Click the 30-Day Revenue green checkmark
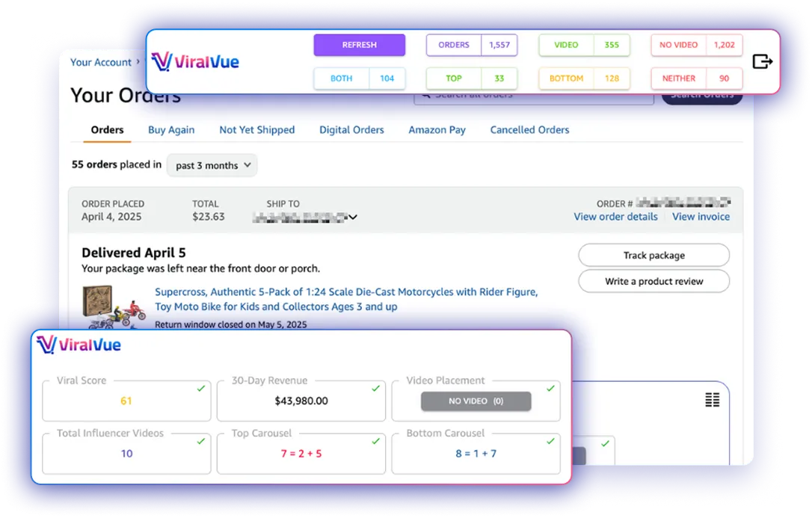 (376, 388)
